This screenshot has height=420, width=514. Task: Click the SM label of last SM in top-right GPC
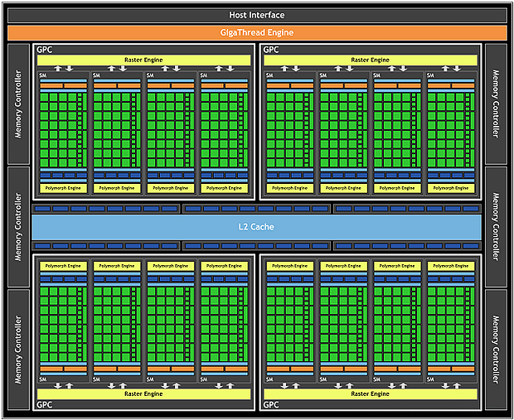point(430,75)
